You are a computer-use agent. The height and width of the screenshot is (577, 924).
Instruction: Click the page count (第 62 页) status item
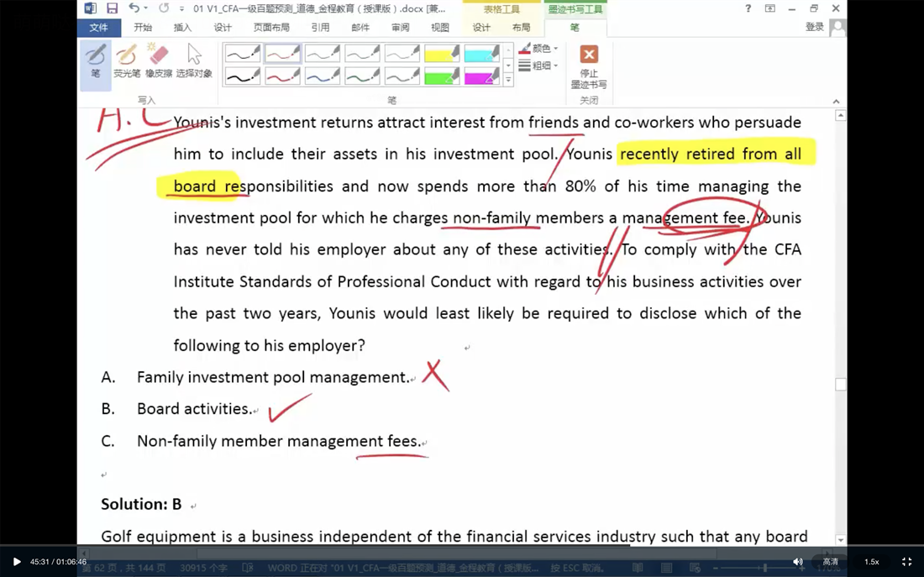(125, 568)
